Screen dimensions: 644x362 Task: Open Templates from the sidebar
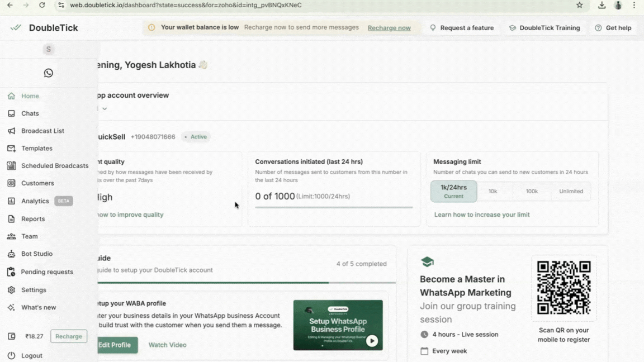[36, 148]
